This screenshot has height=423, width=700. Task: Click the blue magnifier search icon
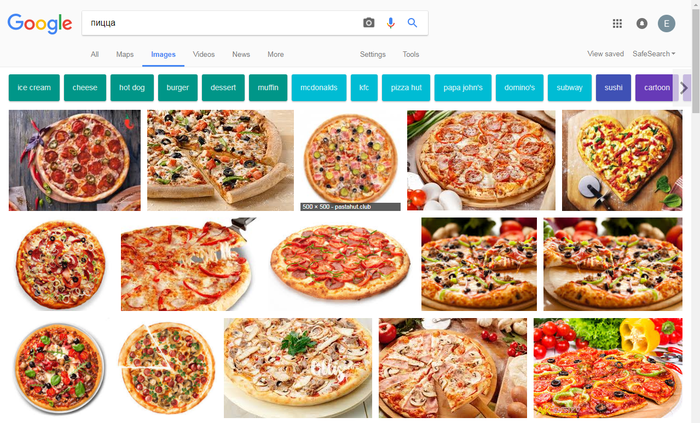(412, 23)
